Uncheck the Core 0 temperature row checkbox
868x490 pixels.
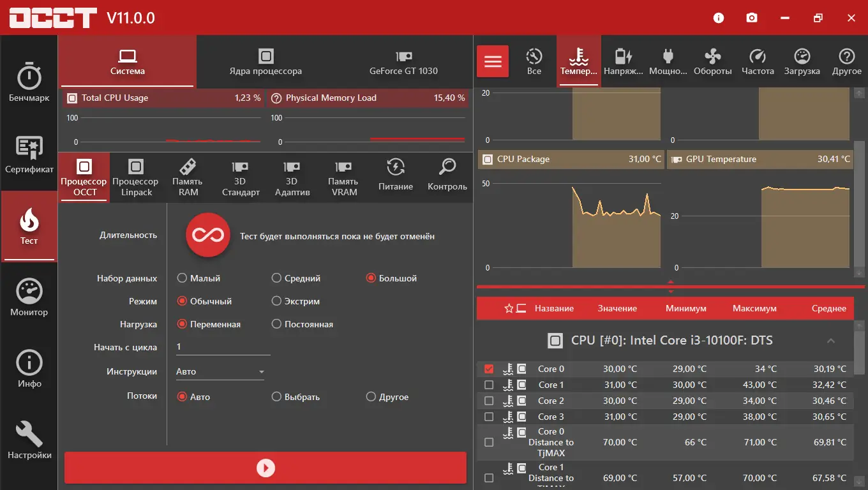(489, 369)
